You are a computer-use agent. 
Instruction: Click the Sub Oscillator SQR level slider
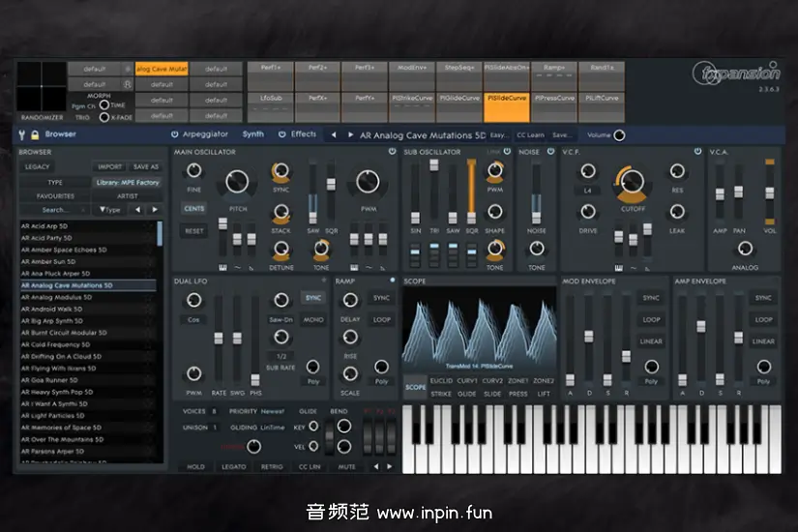pos(471,192)
